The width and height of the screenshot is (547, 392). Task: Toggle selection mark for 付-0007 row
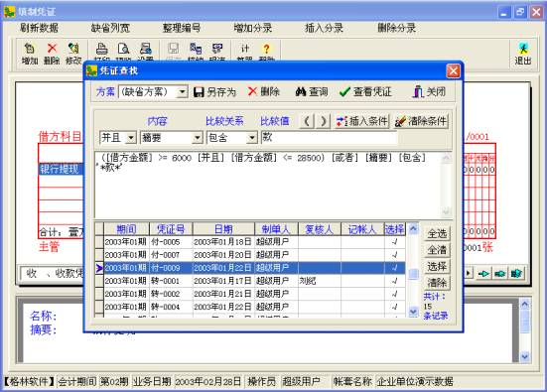coord(394,255)
